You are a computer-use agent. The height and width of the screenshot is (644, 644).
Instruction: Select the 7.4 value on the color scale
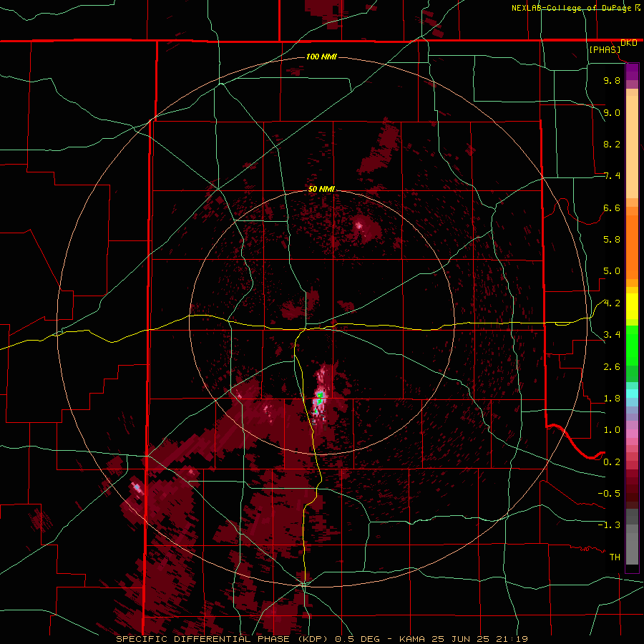612,176
